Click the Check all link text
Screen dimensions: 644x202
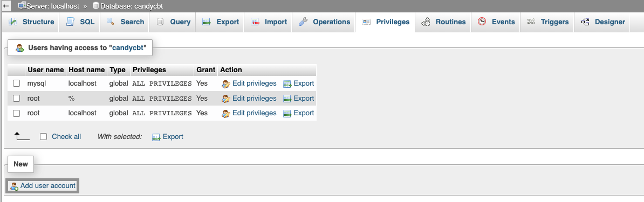[66, 137]
